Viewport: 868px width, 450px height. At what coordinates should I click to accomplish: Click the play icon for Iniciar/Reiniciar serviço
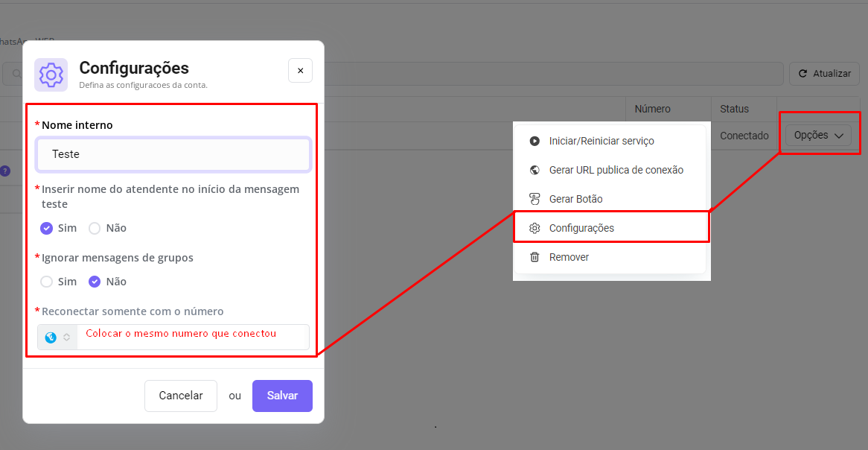coord(534,141)
